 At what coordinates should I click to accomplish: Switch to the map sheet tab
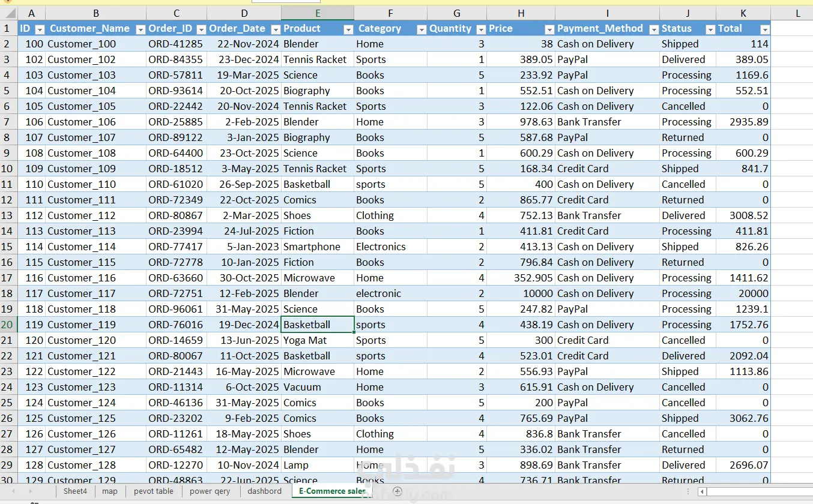(x=110, y=491)
